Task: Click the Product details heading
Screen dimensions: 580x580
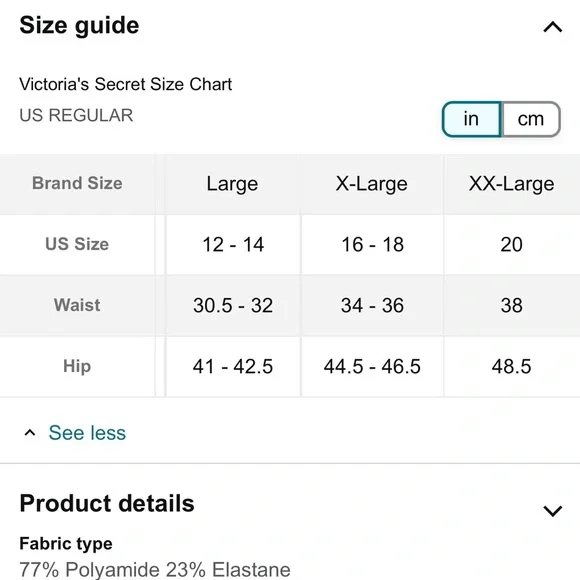Action: pyautogui.click(x=107, y=503)
